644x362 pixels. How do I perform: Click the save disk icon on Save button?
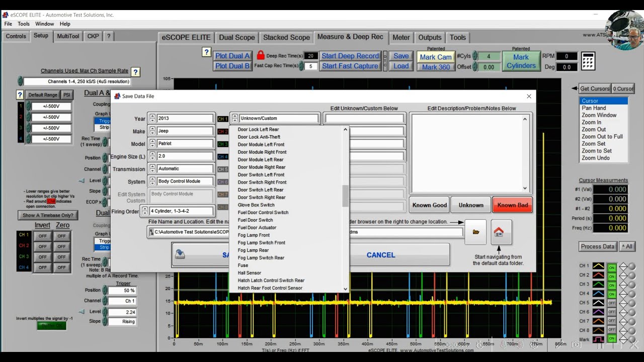(x=180, y=255)
